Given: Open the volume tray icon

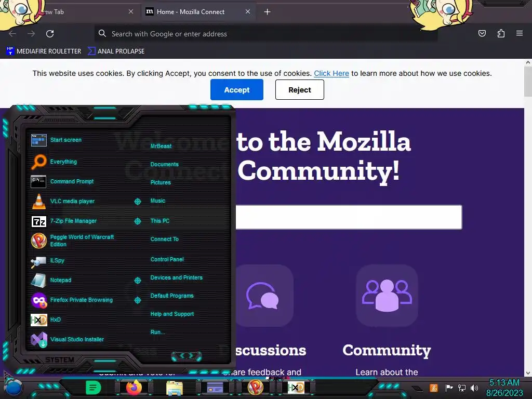Looking at the screenshot, I should [x=474, y=388].
